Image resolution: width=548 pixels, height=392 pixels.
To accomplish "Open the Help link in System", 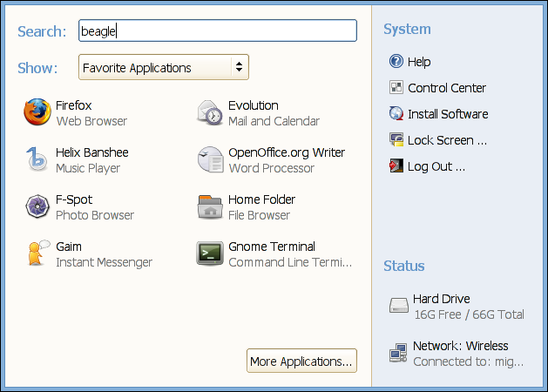I will [x=419, y=62].
